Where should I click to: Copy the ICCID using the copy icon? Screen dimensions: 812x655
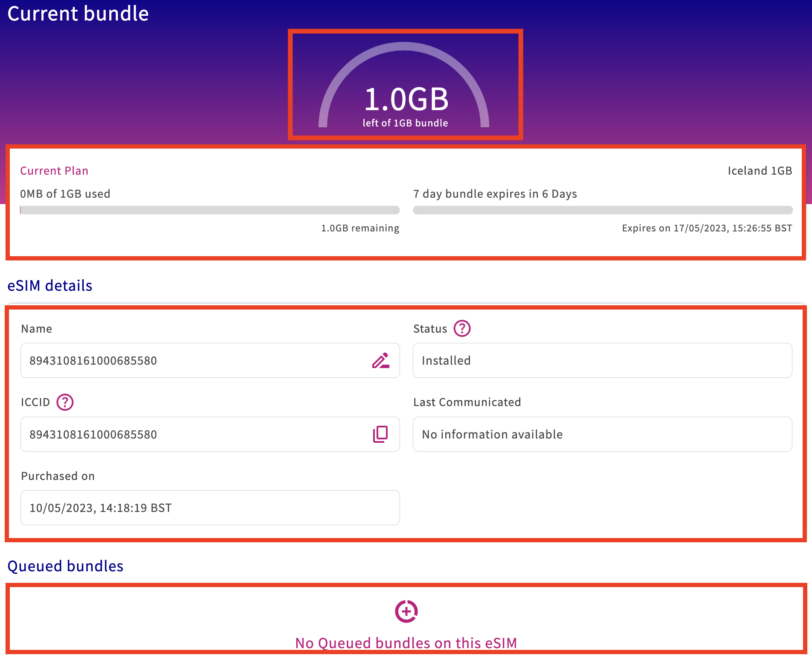click(380, 434)
